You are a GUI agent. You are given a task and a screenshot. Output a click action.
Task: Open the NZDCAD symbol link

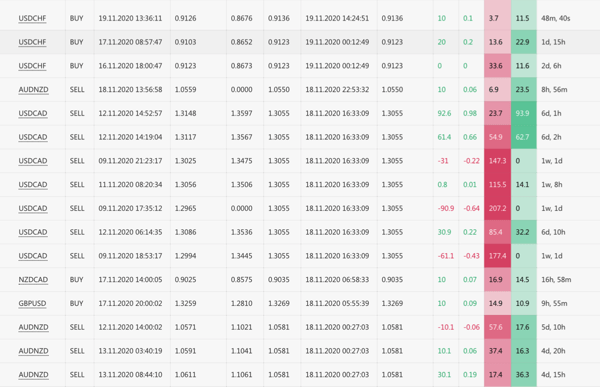point(33,279)
